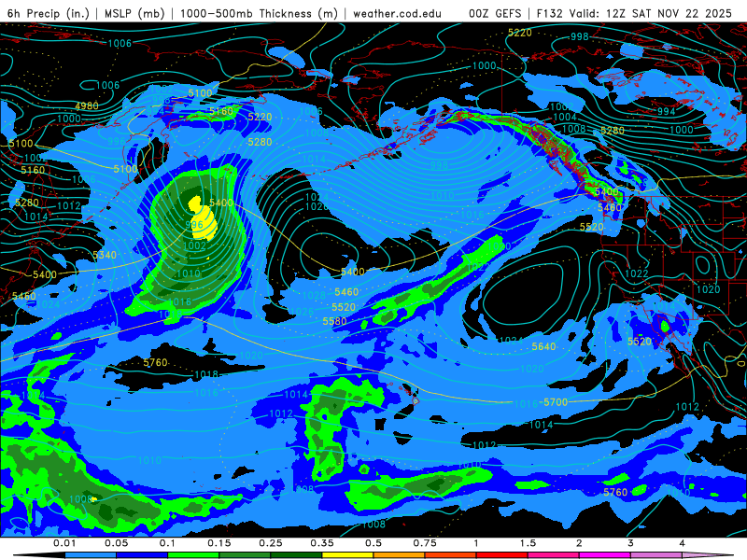Click the 0.75 legend value
747x560 pixels.
pos(425,543)
